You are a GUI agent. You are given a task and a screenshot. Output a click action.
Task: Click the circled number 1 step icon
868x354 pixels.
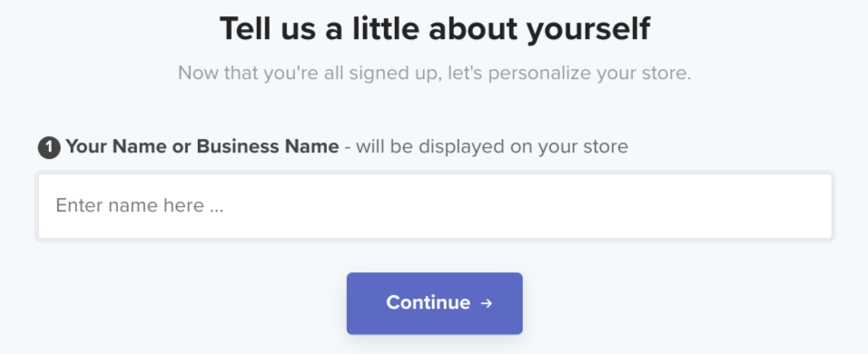pos(49,148)
